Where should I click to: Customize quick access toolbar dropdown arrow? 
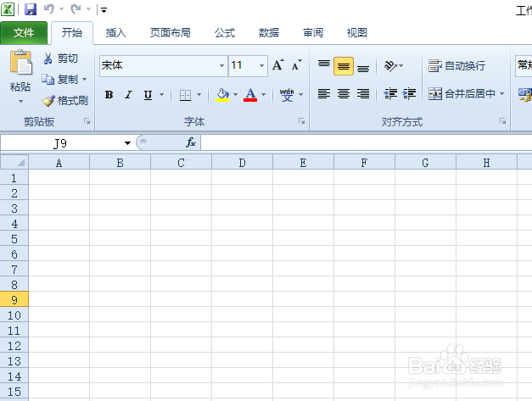click(x=104, y=10)
